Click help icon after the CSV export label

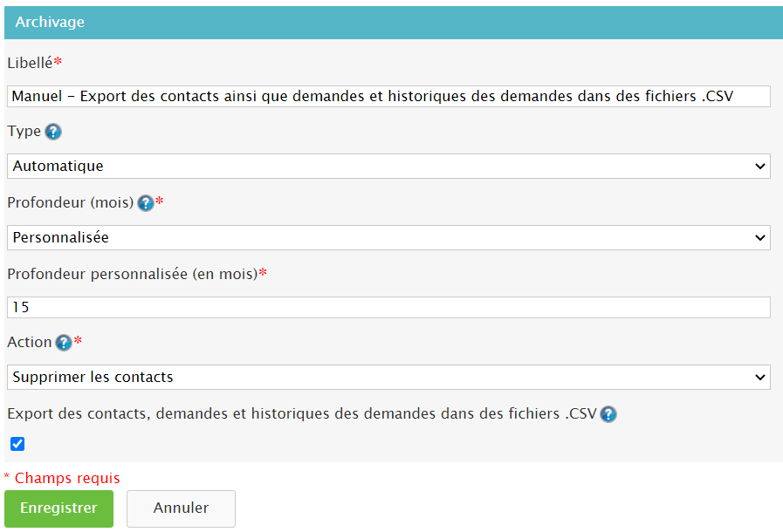608,414
